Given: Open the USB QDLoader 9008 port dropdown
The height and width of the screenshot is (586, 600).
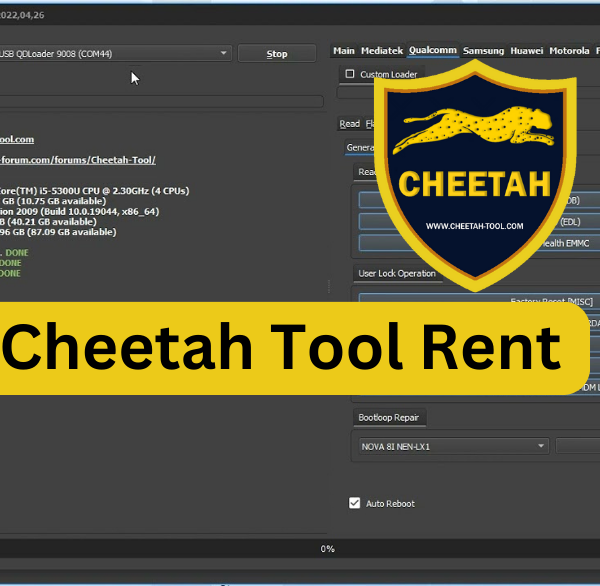Looking at the screenshot, I should tap(115, 54).
